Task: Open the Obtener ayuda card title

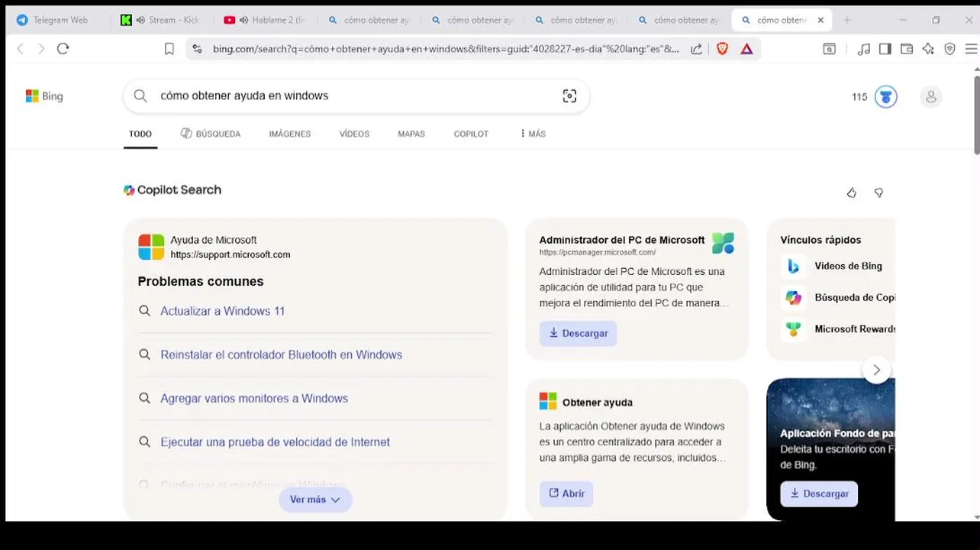Action: coord(598,403)
